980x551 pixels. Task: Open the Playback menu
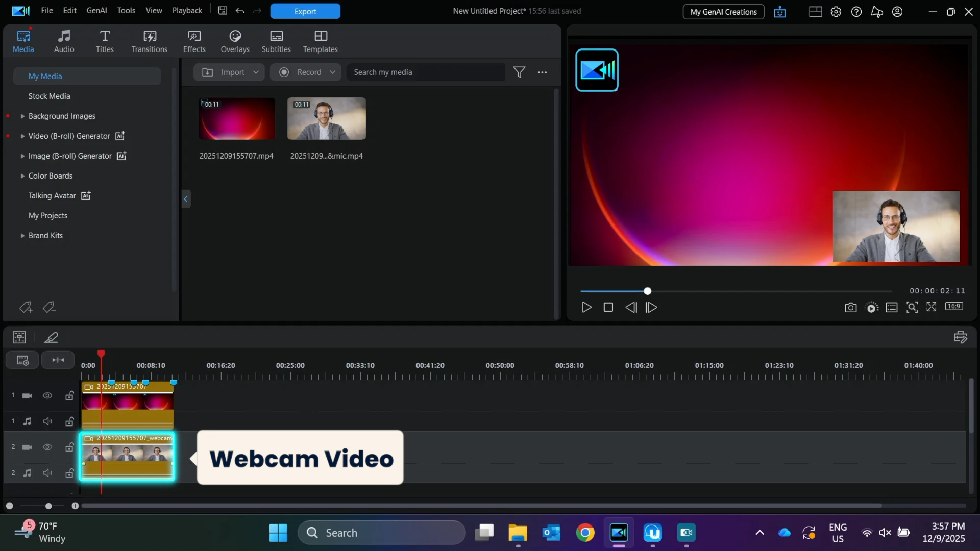tap(187, 11)
